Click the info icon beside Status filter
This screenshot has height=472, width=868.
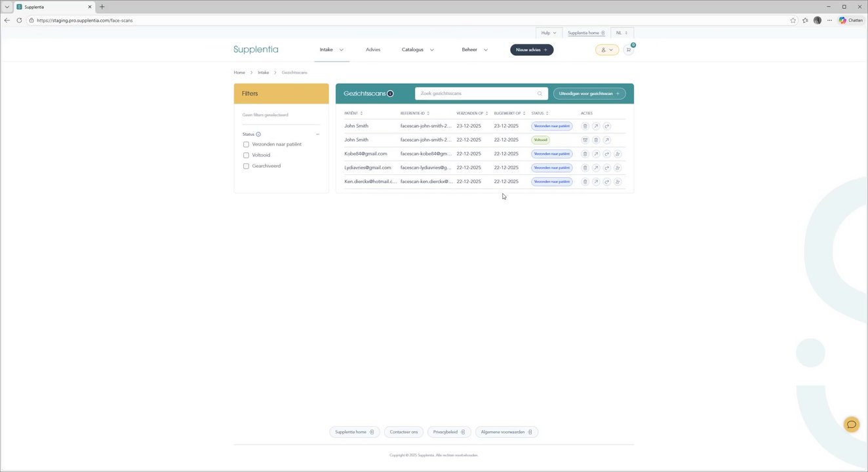tap(258, 134)
